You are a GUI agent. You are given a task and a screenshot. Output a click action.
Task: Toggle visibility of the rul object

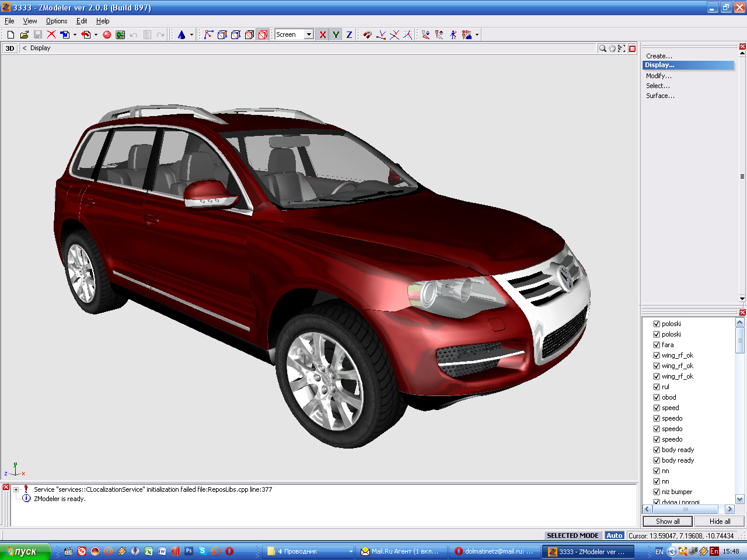pyautogui.click(x=657, y=387)
